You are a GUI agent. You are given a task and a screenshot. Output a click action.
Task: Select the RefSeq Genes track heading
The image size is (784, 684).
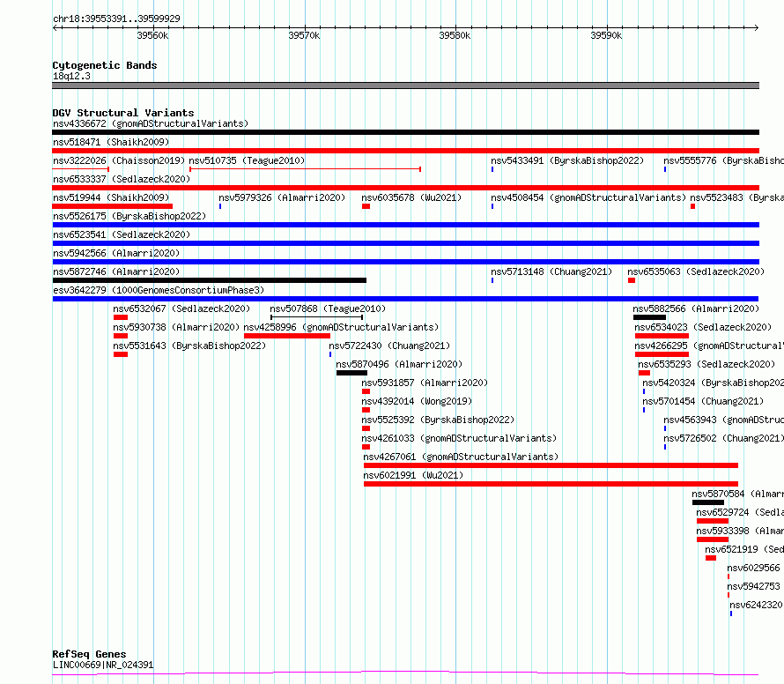click(x=89, y=654)
